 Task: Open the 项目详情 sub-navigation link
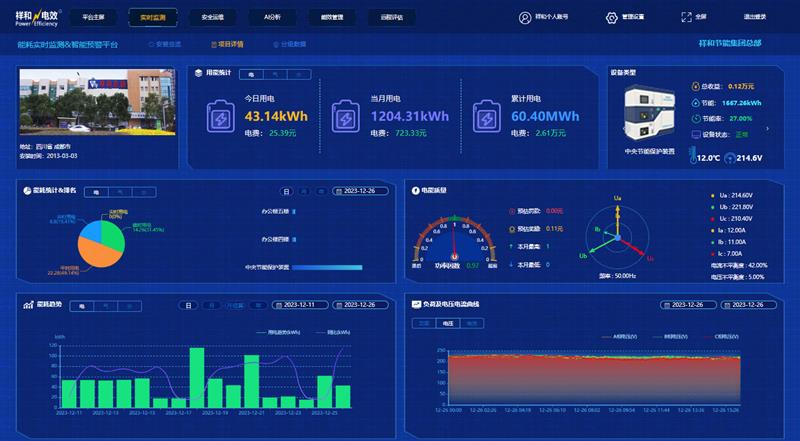(230, 44)
